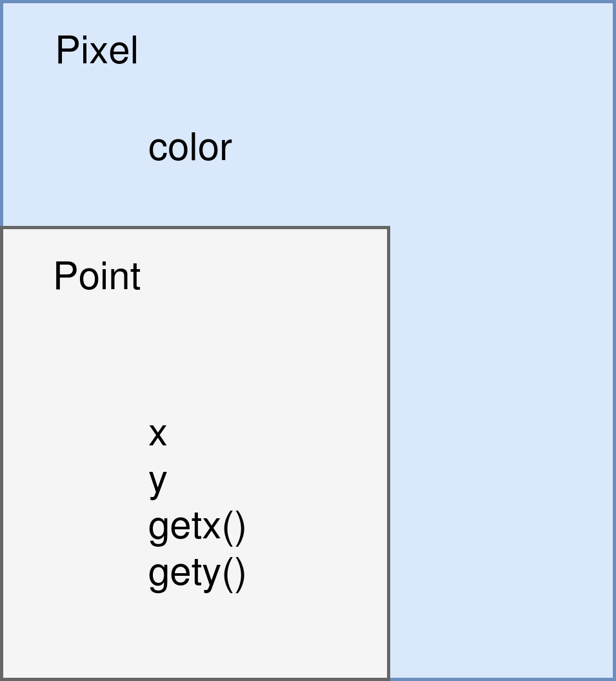
Task: Click the Pixel class title
Action: (97, 50)
